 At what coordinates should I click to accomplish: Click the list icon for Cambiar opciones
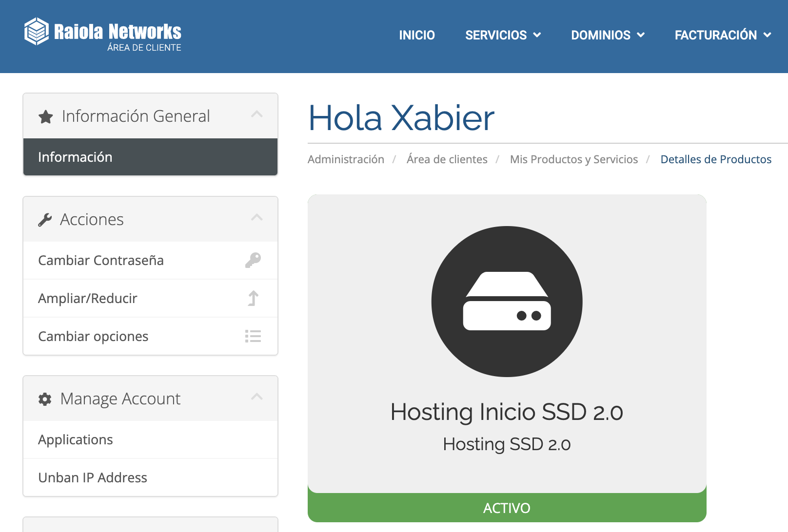coord(253,336)
